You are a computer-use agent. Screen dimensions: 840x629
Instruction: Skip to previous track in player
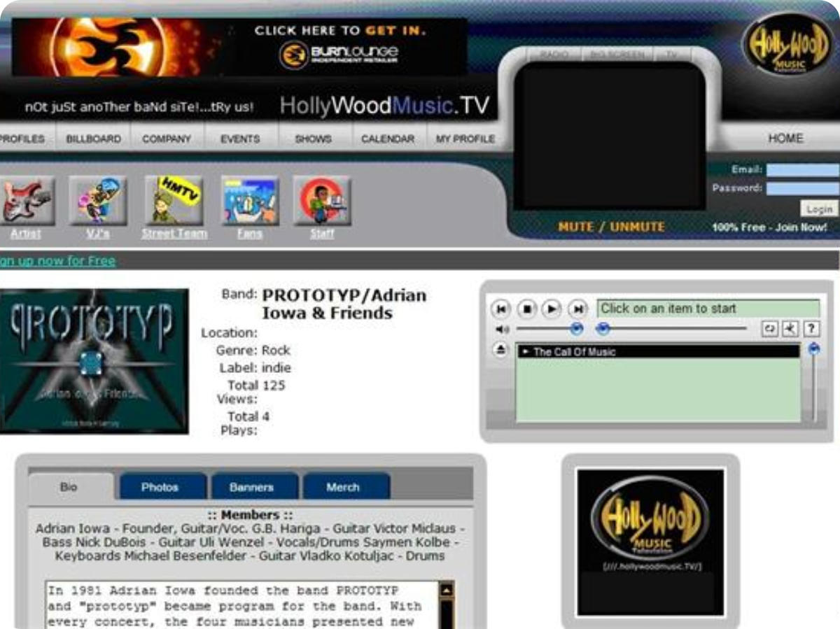(501, 309)
